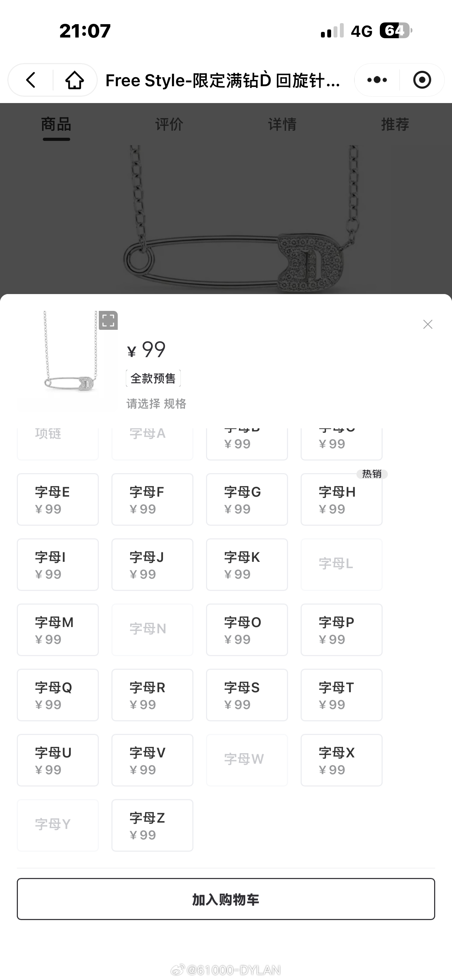This screenshot has height=980, width=452.
Task: Select the 字母E option
Action: 58,499
